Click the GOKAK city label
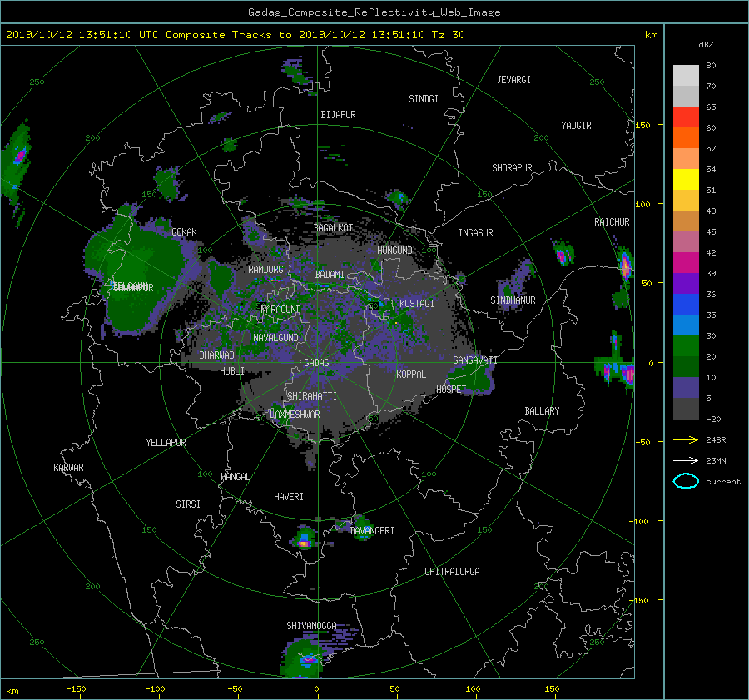Viewport: 749px width, 700px height. (184, 232)
